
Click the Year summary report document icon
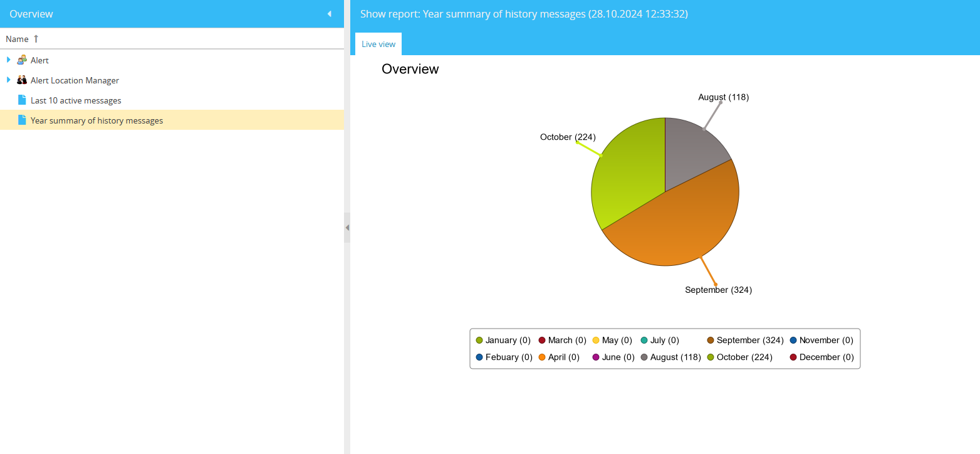tap(22, 120)
